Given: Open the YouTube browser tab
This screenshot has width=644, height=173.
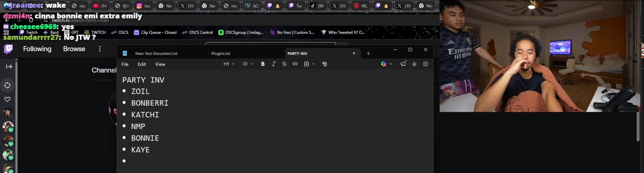Looking at the screenshot, I should [100, 6].
